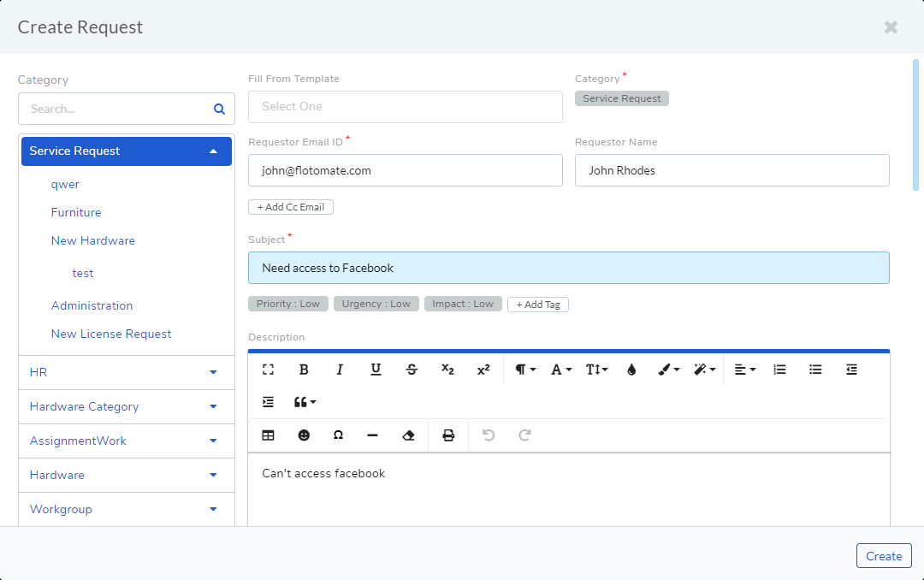Open the emoticons picker
924x580 pixels.
coord(304,435)
